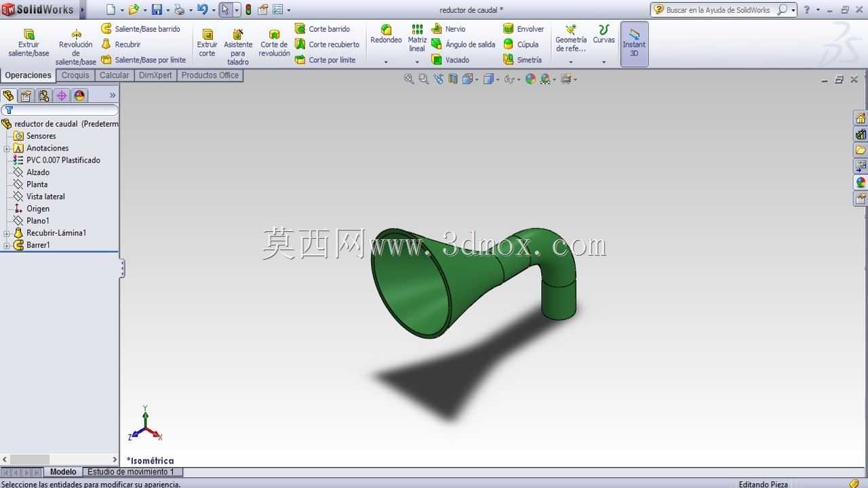Activate the Vaciado shell tool

coord(450,60)
